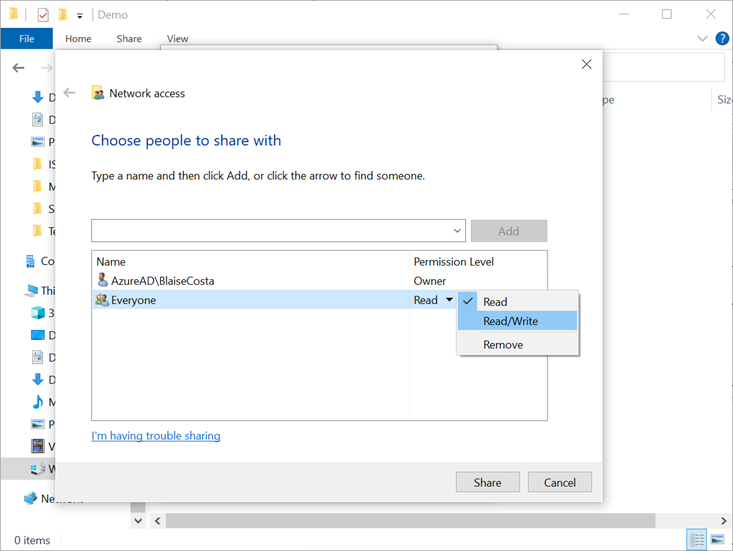Open I'm having trouble sharing link
733x551 pixels.
[156, 436]
